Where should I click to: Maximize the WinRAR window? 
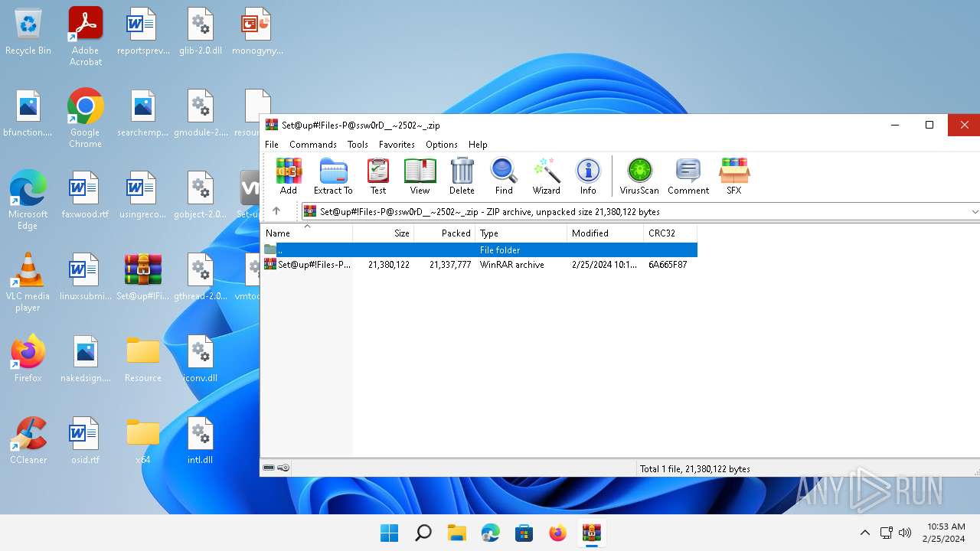tap(929, 125)
